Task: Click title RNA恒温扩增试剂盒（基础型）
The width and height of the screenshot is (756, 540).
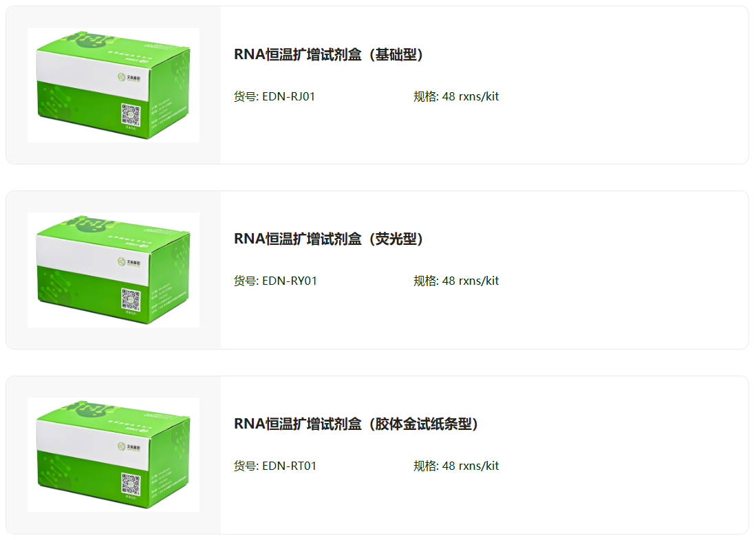Action: 329,54
